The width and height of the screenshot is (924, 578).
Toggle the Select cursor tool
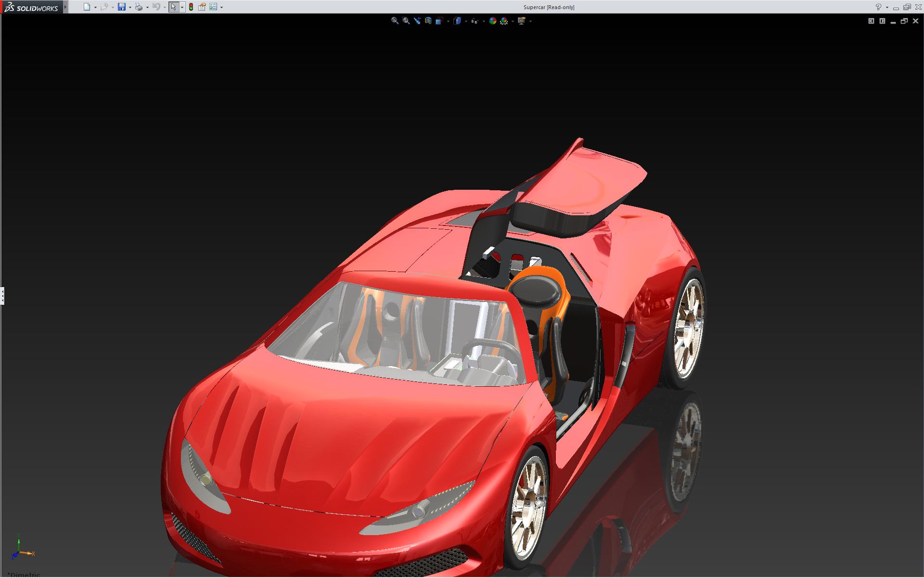[173, 7]
